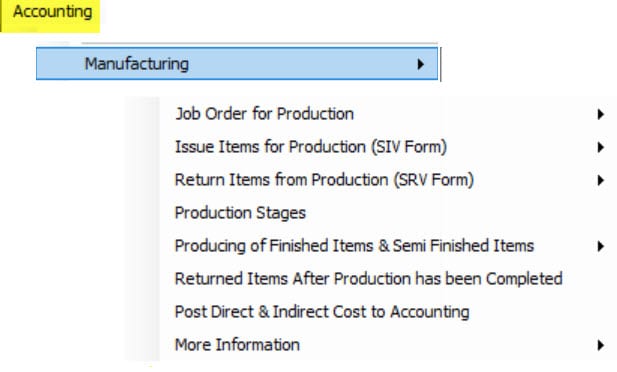Expand Job Order for Production arrow

[600, 114]
